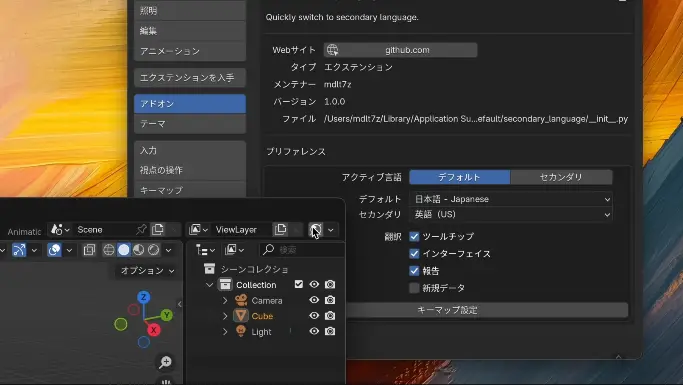The height and width of the screenshot is (385, 683).
Task: Uncheck the Collection exclude checkbox
Action: 298,284
